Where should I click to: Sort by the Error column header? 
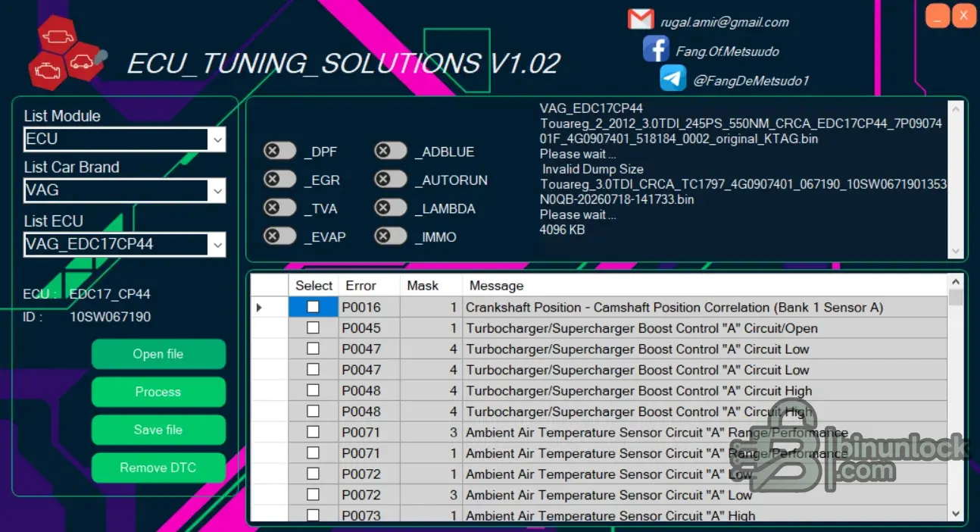point(369,285)
